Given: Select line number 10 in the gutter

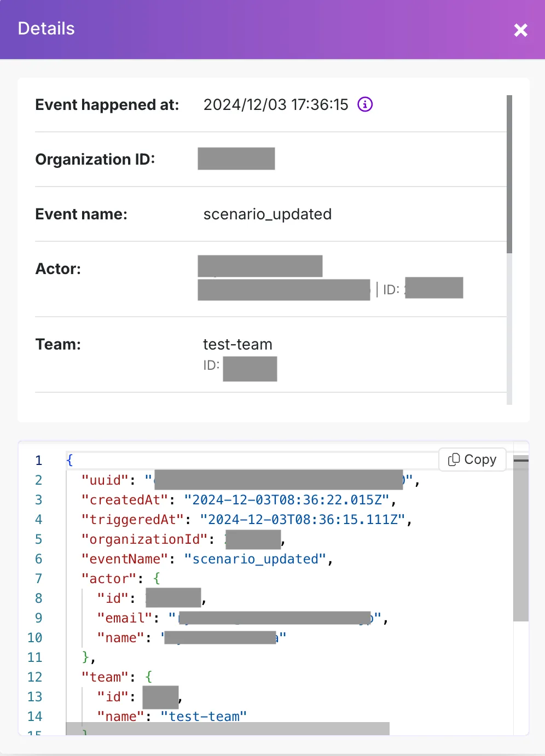Looking at the screenshot, I should [x=35, y=638].
